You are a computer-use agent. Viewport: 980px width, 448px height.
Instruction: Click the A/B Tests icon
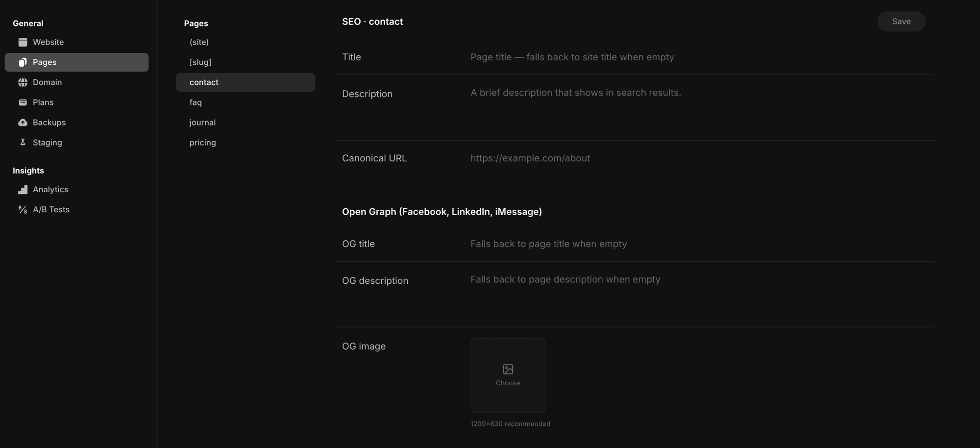tap(23, 210)
